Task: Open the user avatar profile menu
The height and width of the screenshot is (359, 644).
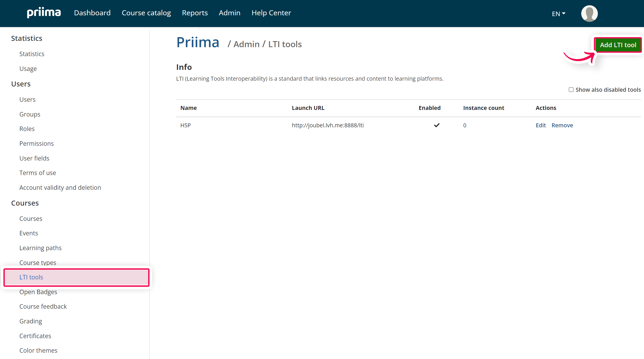Action: click(x=589, y=13)
